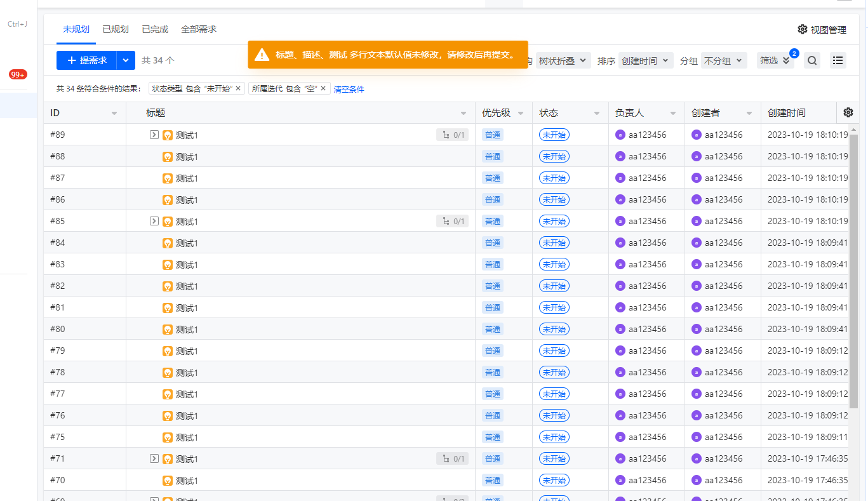Open the 优先级 column header menu arrow
This screenshot has height=501, width=868.
coord(521,113)
